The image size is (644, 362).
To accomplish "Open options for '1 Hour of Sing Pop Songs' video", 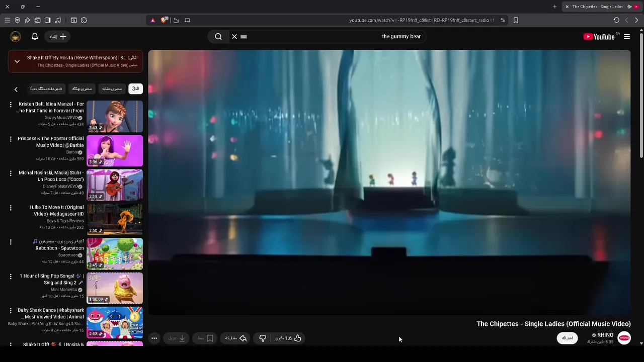I will click(11, 277).
